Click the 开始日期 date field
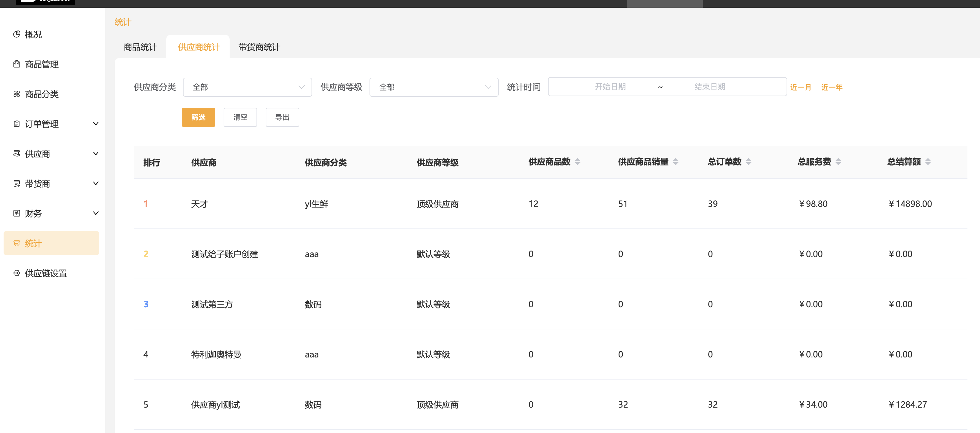This screenshot has height=433, width=980. [x=610, y=87]
